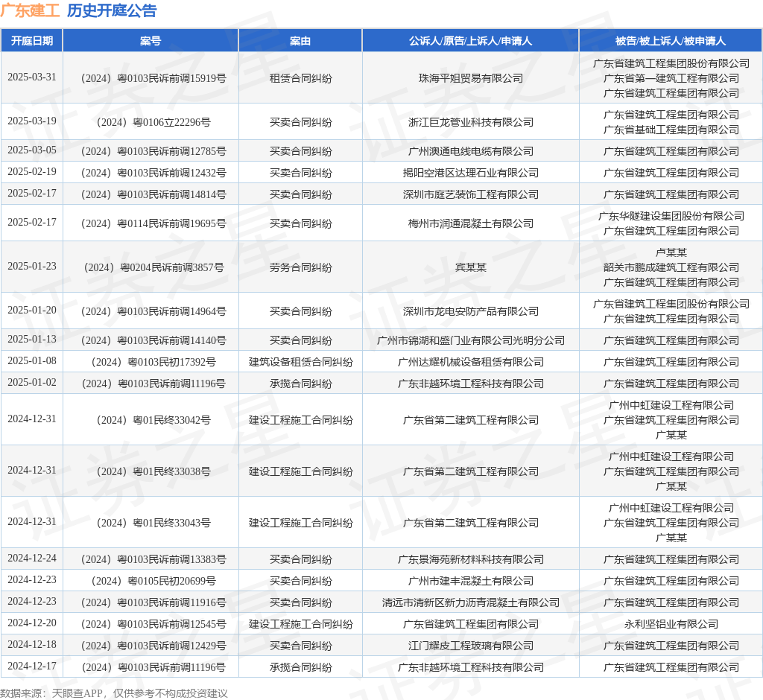Click plaintiff 深圳市龙电安防产品有限公司
Viewport: 763px width, 700px height.
click(x=471, y=311)
